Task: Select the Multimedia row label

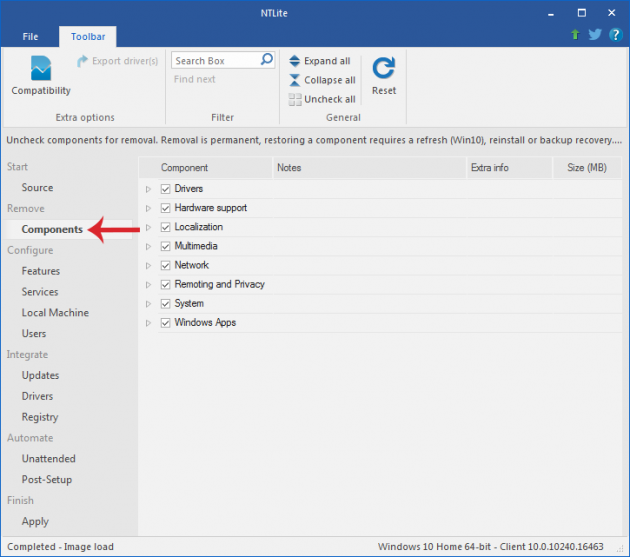Action: tap(196, 246)
